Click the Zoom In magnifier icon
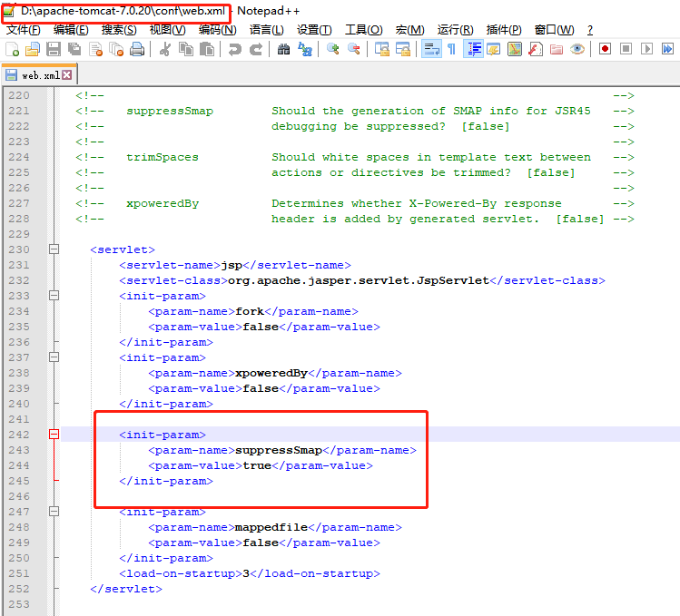The height and width of the screenshot is (616, 680). tap(332, 49)
